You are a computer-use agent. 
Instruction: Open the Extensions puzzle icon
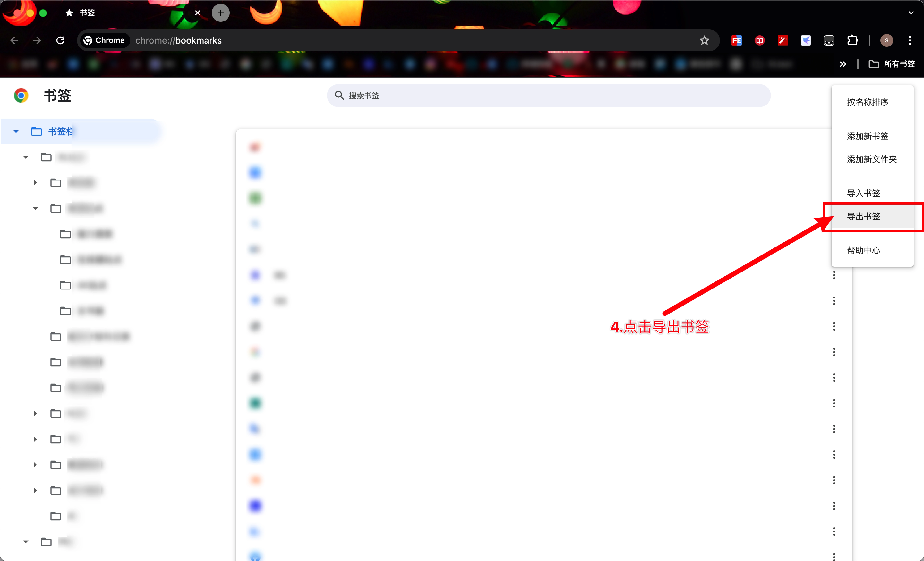(852, 41)
